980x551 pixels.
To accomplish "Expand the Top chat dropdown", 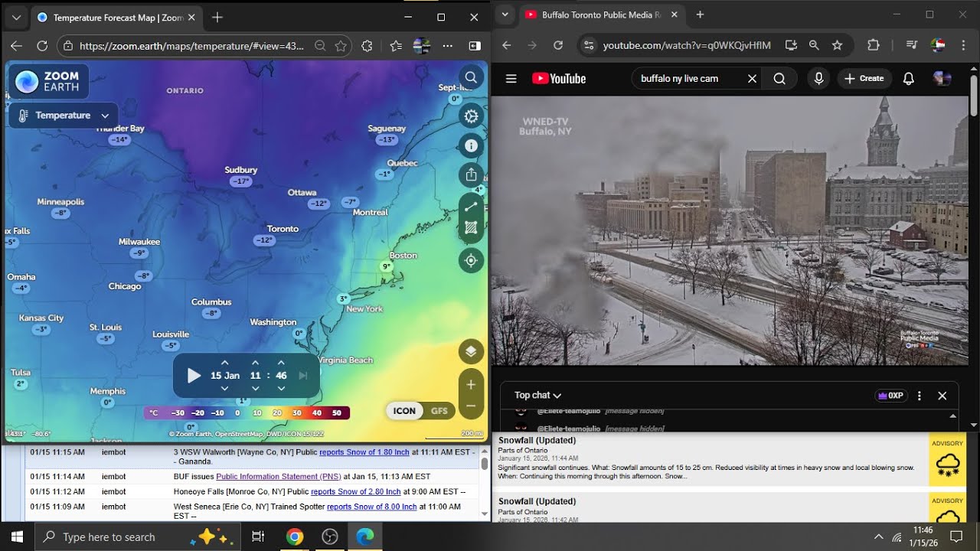I will (x=537, y=396).
